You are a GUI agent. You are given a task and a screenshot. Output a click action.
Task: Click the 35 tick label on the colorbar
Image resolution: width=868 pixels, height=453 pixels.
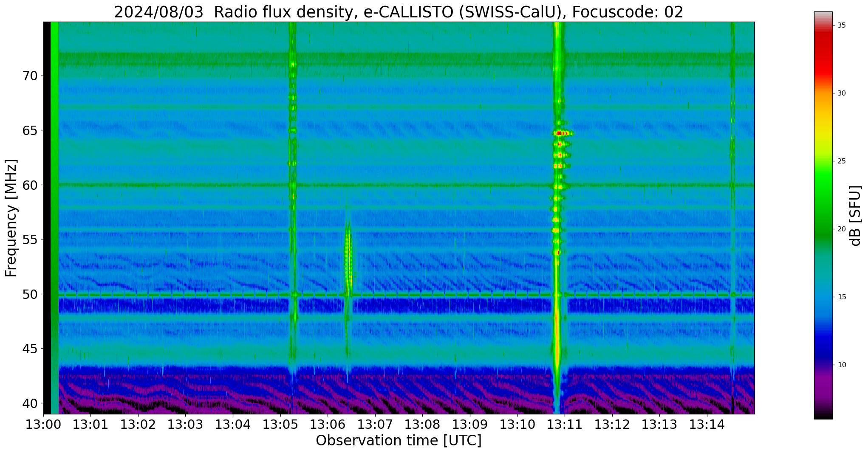pos(841,25)
